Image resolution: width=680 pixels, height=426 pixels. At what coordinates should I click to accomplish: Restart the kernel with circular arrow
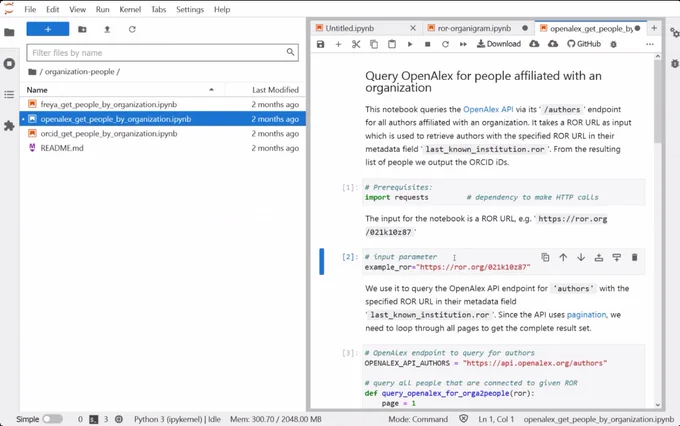point(445,44)
